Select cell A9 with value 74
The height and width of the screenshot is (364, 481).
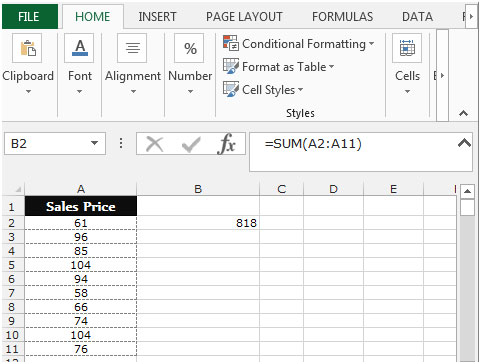pos(81,321)
